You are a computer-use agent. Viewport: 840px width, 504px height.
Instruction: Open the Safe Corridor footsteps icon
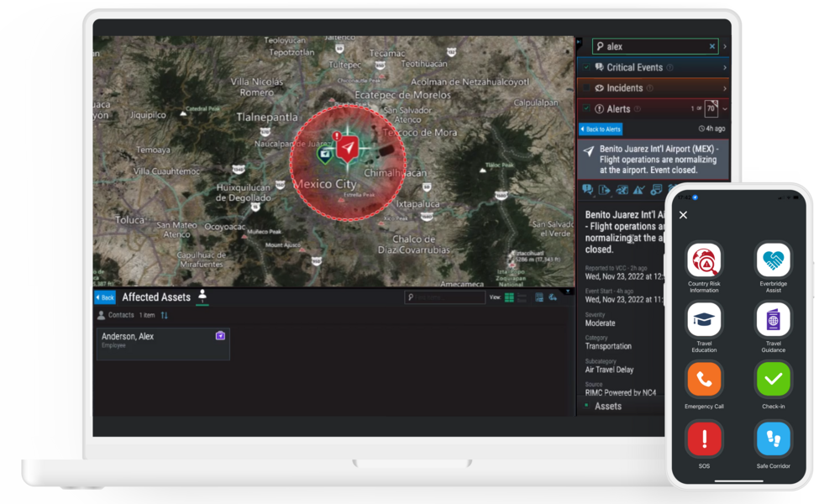pos(773,438)
